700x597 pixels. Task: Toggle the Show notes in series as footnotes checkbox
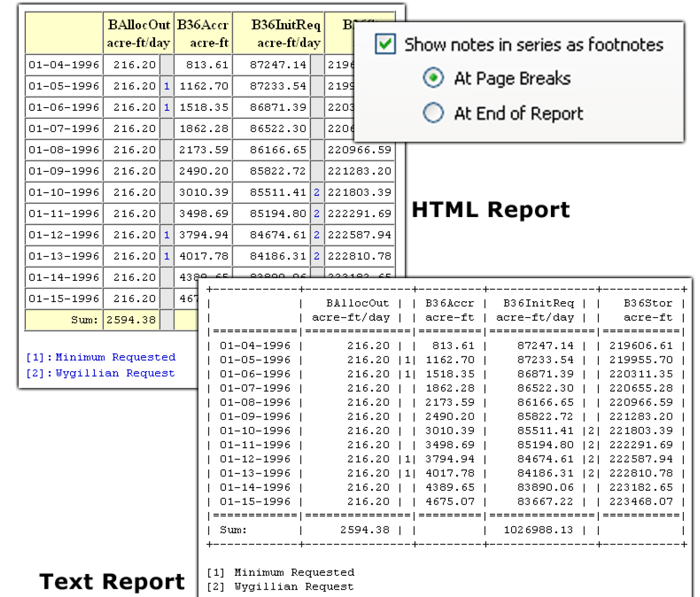(385, 44)
